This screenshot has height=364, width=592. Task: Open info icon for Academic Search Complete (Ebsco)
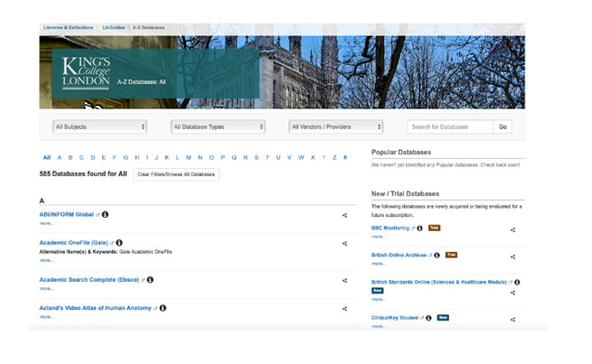click(150, 279)
